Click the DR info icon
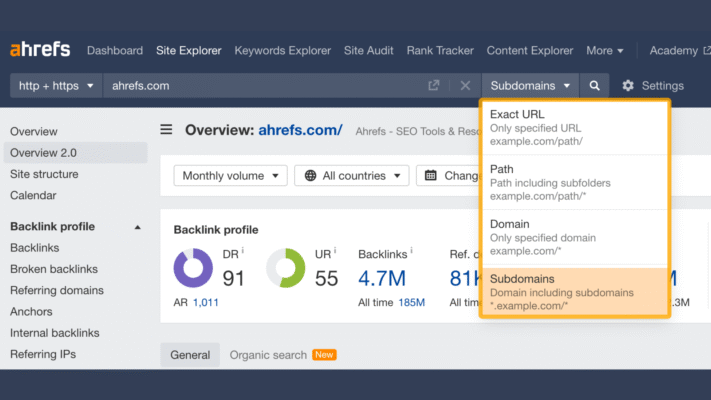Image resolution: width=711 pixels, height=400 pixels. (243, 250)
